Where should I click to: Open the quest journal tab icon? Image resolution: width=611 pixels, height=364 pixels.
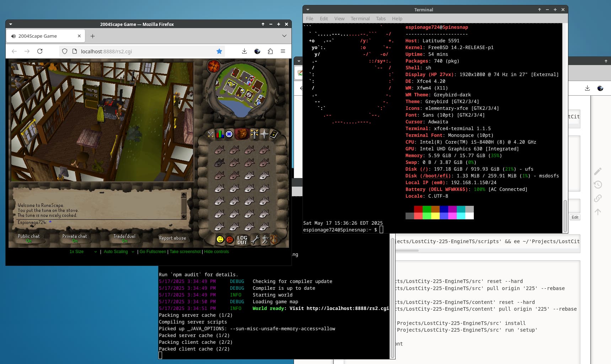click(x=229, y=134)
